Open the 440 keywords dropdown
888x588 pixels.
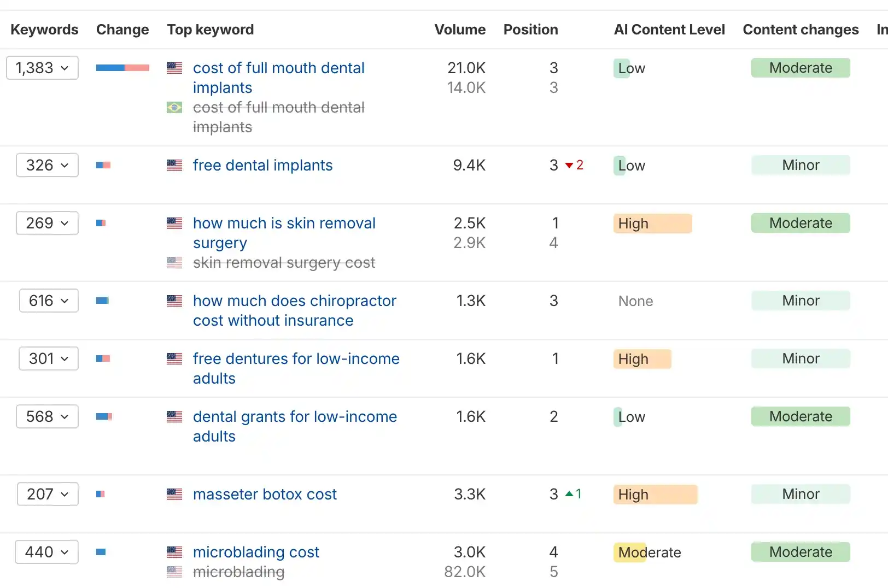(x=47, y=552)
